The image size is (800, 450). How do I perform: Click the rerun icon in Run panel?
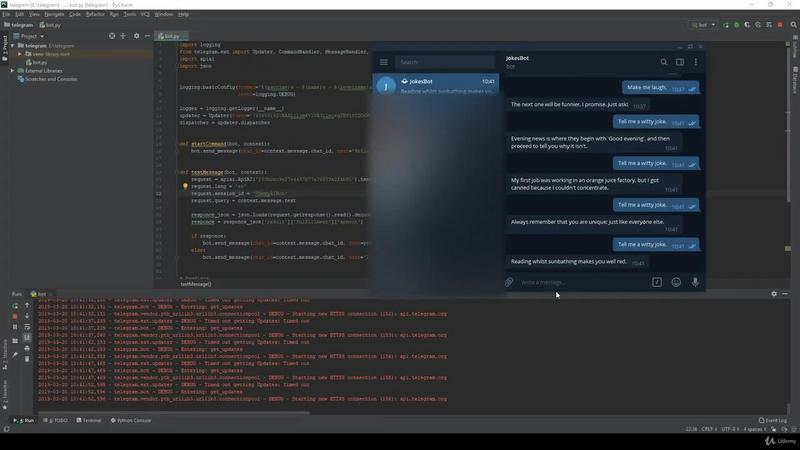click(15, 306)
